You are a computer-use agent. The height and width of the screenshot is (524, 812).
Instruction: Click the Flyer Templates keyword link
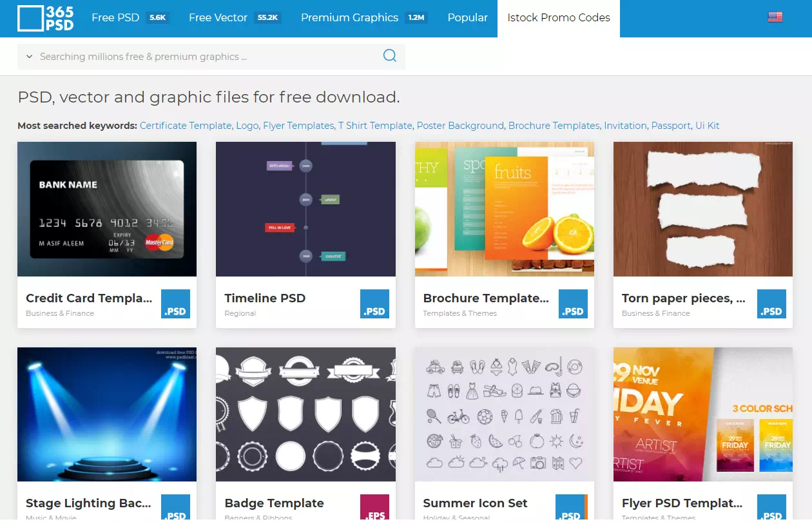coord(298,126)
